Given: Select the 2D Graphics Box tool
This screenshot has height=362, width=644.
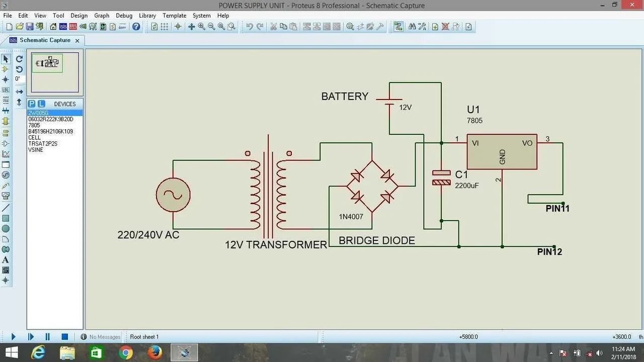Looking at the screenshot, I should coord(6,218).
